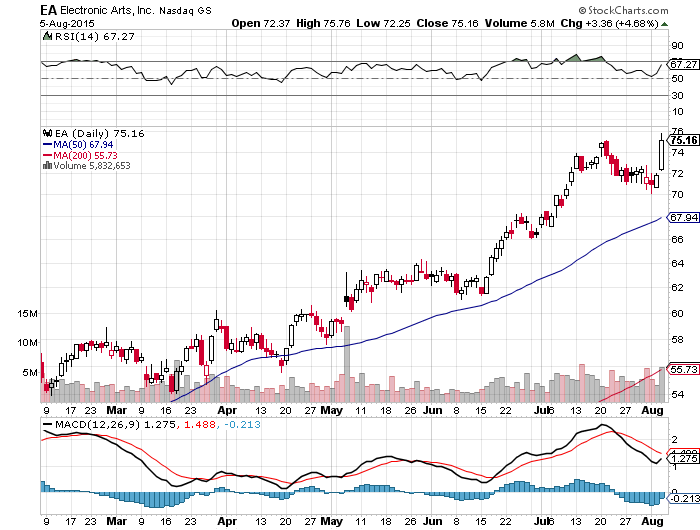700x530 pixels.
Task: Open the StockCharts.com copyright link
Action: [x=623, y=10]
